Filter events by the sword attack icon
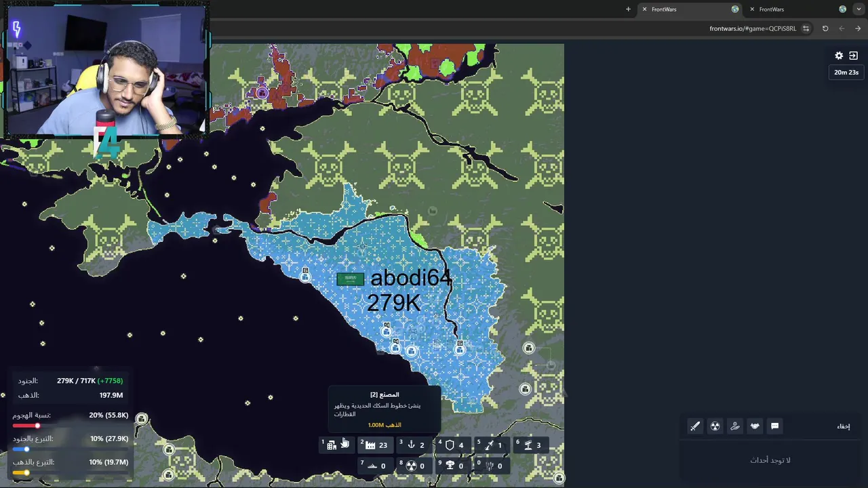868x488 pixels. (x=695, y=426)
